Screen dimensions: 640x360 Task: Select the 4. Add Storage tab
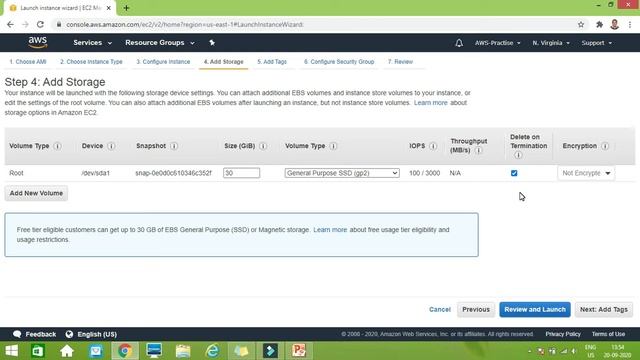(223, 62)
